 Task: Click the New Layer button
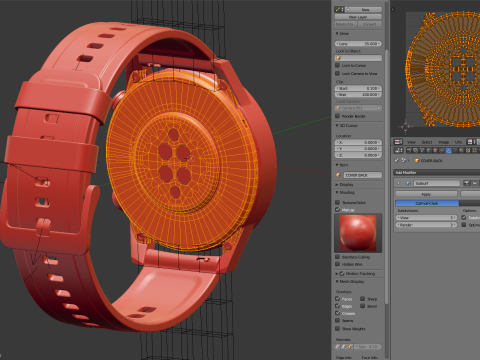coord(358,17)
